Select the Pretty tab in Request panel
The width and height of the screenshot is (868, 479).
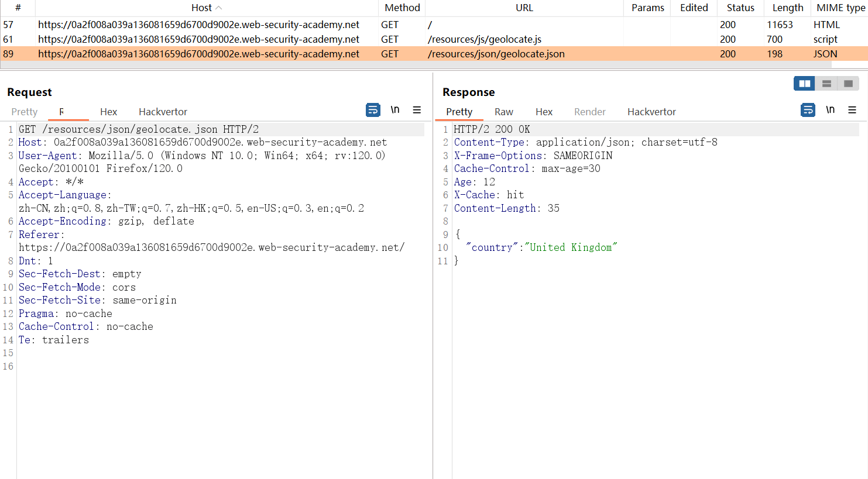pyautogui.click(x=24, y=112)
